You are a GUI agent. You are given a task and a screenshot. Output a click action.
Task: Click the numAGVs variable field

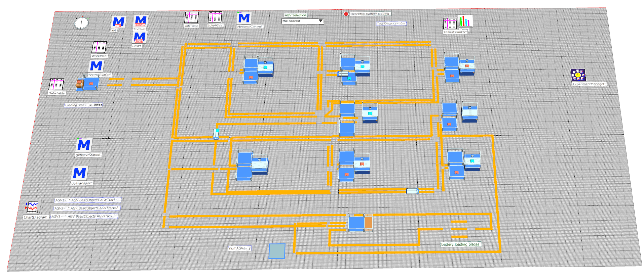240,248
